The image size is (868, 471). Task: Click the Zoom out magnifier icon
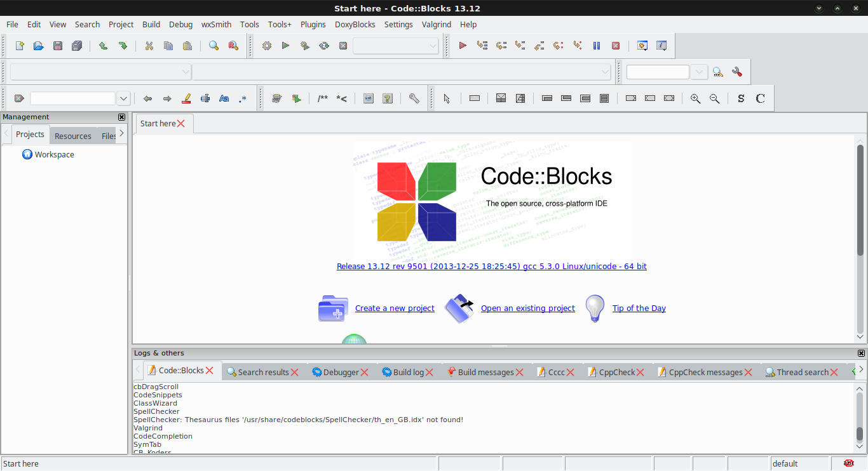pos(715,98)
